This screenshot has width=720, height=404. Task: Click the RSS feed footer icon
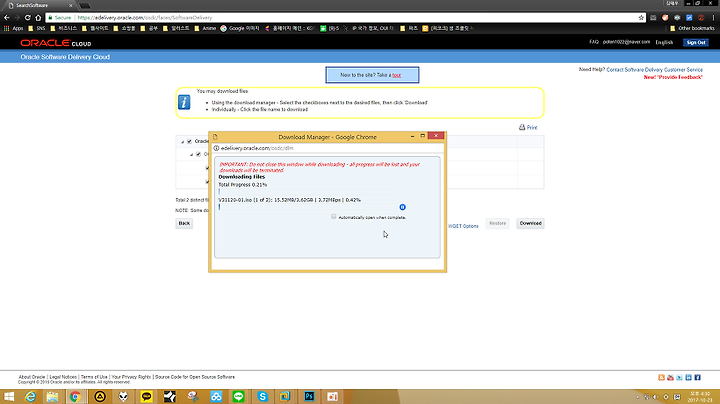pos(661,377)
